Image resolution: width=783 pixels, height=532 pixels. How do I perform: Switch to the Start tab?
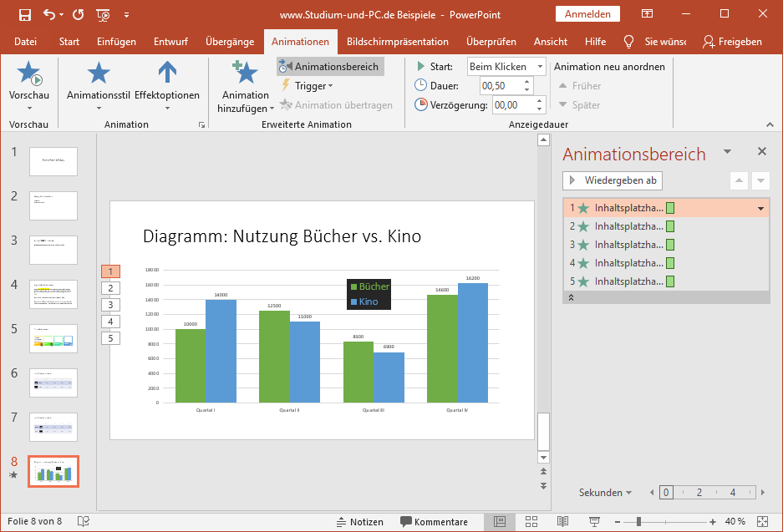click(x=69, y=42)
